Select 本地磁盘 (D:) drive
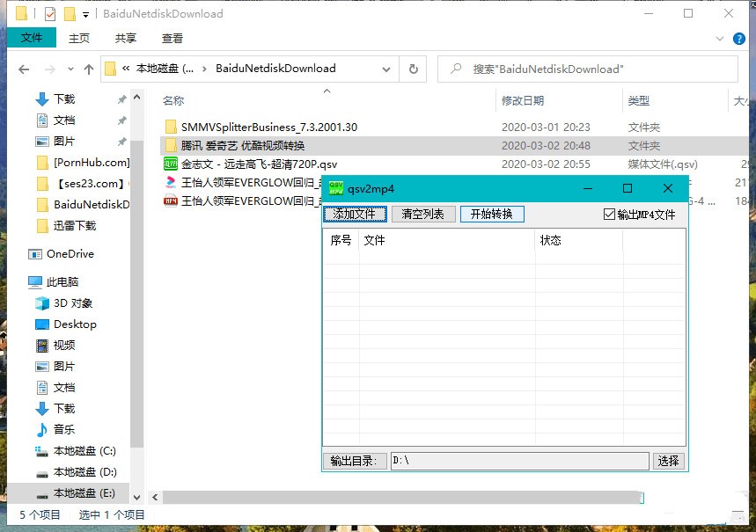The image size is (756, 532). coord(77,472)
